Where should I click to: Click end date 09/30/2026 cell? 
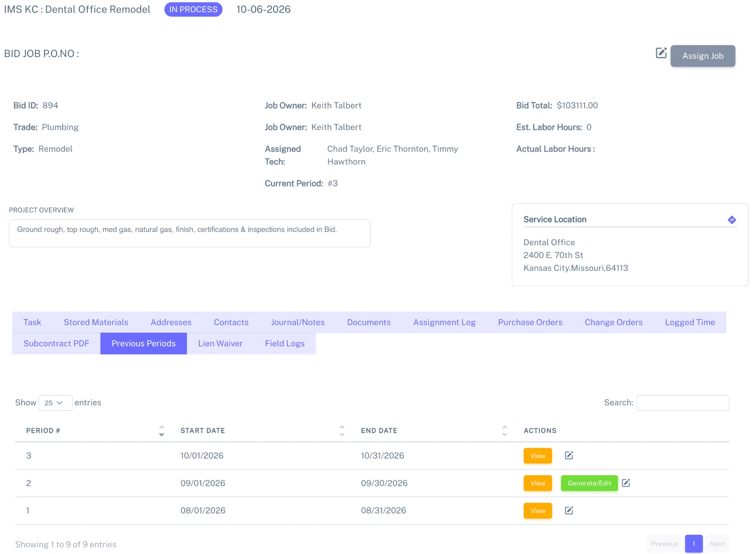384,483
